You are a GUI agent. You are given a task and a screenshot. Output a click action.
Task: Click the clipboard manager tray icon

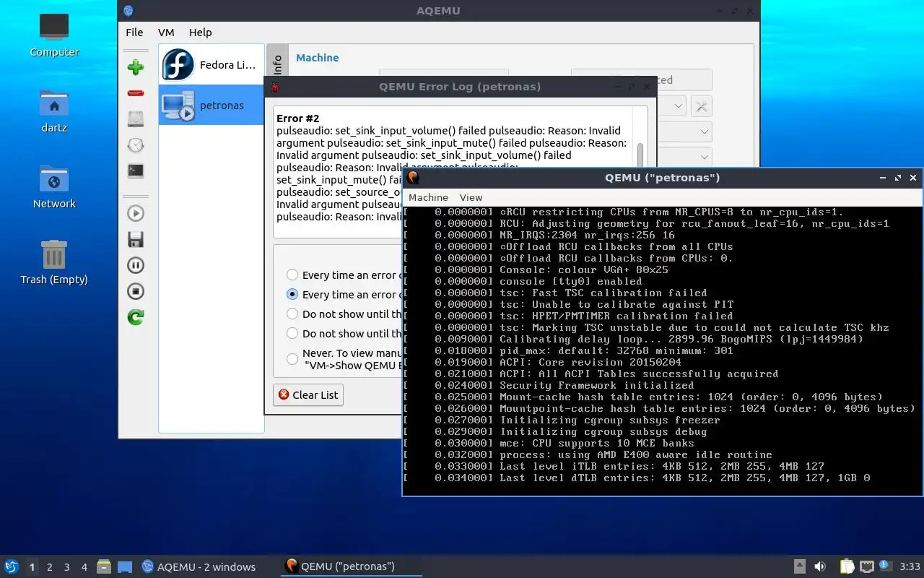[847, 566]
